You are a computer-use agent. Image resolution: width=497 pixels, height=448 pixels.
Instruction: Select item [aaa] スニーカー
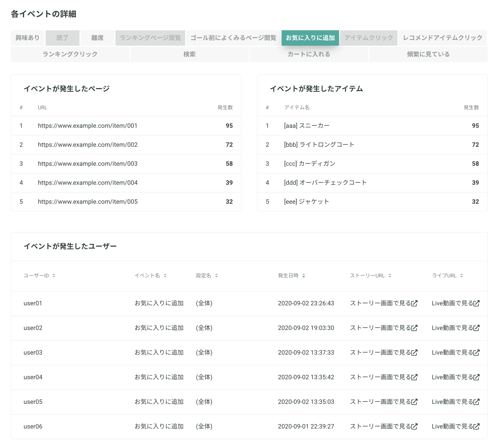coord(307,126)
